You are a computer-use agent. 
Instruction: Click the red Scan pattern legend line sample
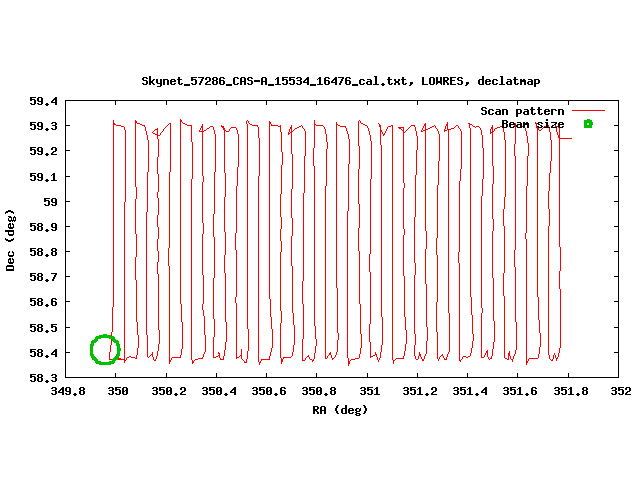(588, 110)
